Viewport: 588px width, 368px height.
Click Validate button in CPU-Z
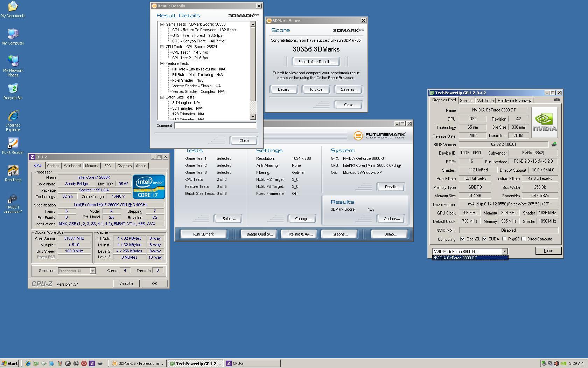126,284
